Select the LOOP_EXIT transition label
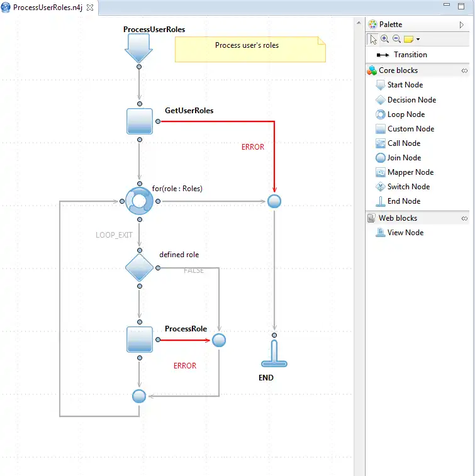The image size is (475, 476). 114,235
